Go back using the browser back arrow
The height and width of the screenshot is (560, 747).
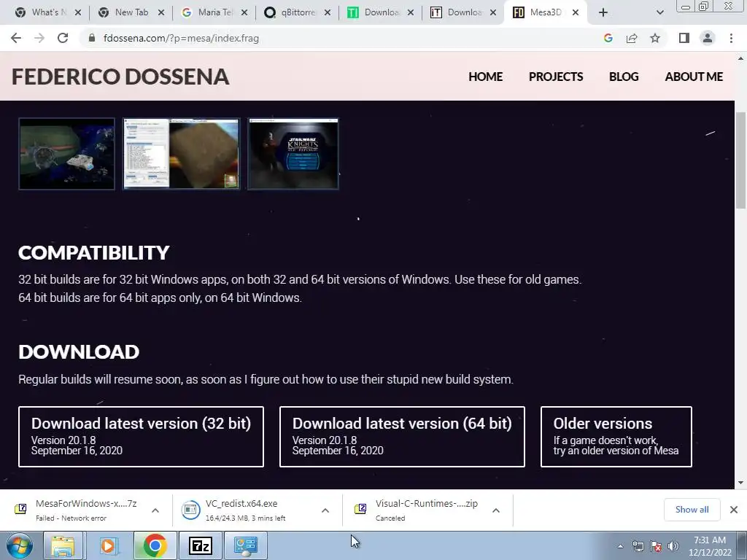click(x=16, y=38)
